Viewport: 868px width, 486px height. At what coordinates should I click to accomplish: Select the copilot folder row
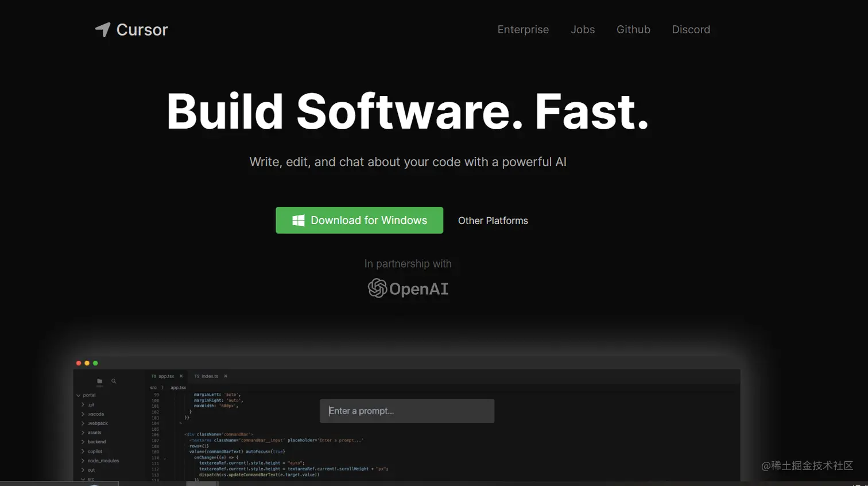pyautogui.click(x=95, y=452)
